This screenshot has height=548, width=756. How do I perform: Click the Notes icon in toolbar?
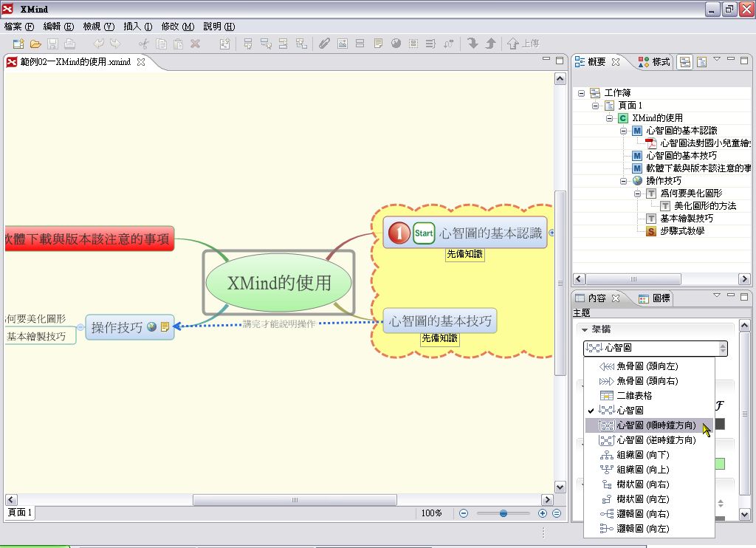[x=378, y=44]
